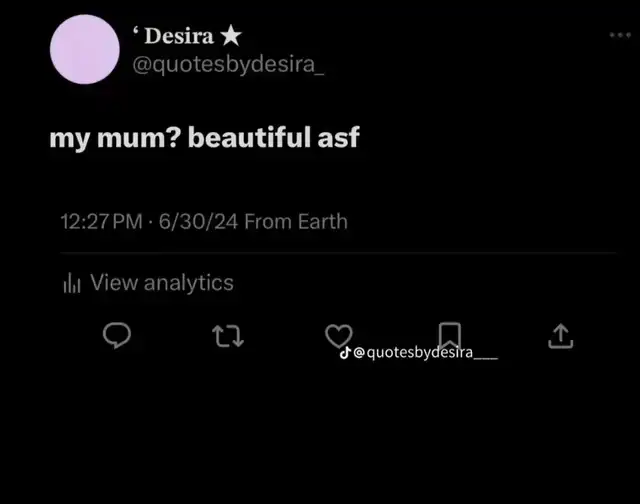Click the From Earth location label
Viewport: 640px width, 504px height.
tap(296, 222)
